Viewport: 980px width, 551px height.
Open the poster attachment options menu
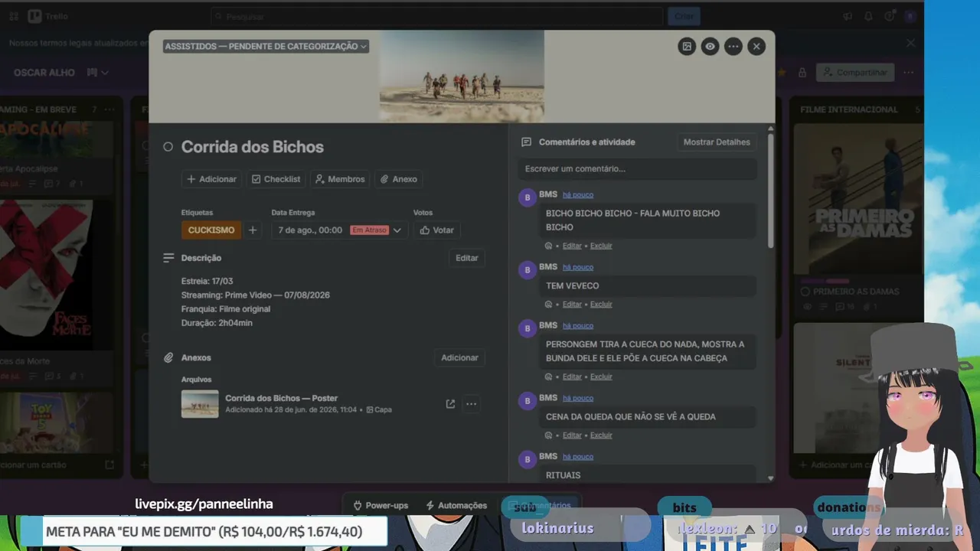point(472,404)
